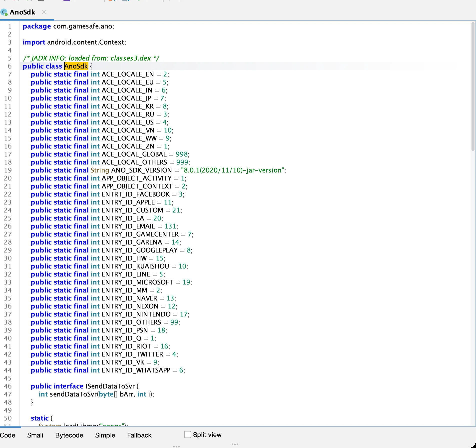The height and width of the screenshot is (448, 476).
Task: Switch to the Smali view tab
Action: click(35, 435)
